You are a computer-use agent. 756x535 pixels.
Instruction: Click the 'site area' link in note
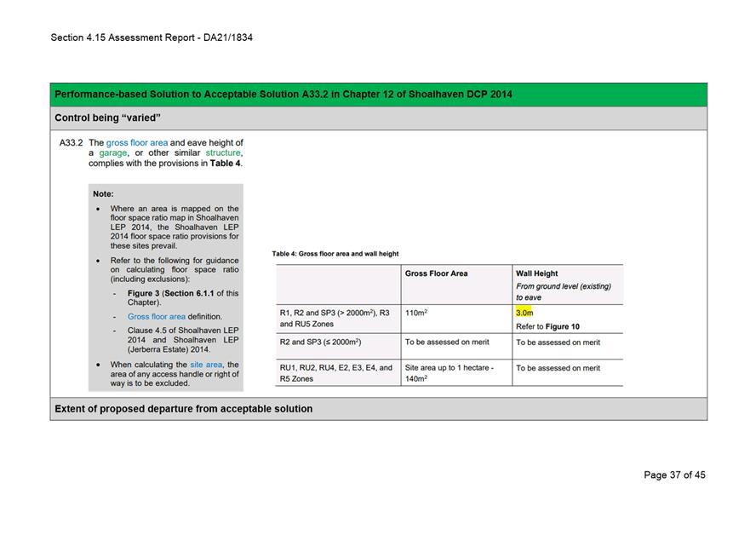[x=206, y=365]
